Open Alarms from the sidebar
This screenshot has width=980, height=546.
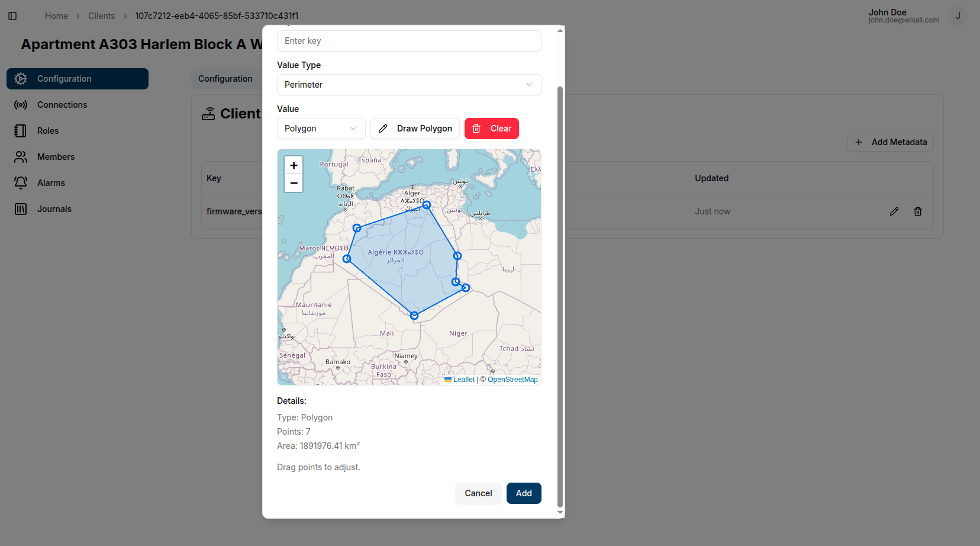(x=51, y=183)
